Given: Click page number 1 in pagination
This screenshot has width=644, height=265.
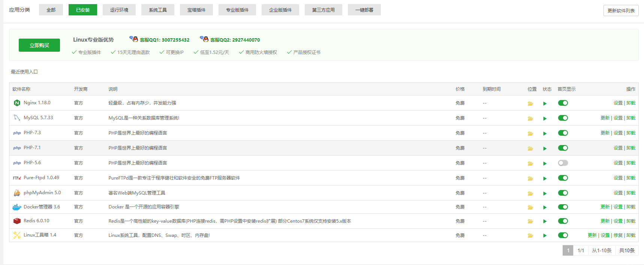Looking at the screenshot, I should tap(568, 250).
